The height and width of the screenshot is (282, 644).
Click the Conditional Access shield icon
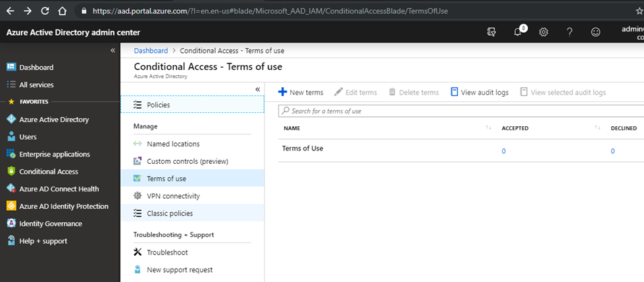pyautogui.click(x=11, y=172)
